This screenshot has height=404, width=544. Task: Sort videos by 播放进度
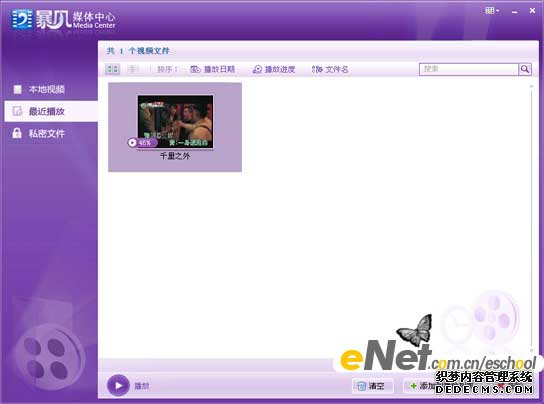274,69
